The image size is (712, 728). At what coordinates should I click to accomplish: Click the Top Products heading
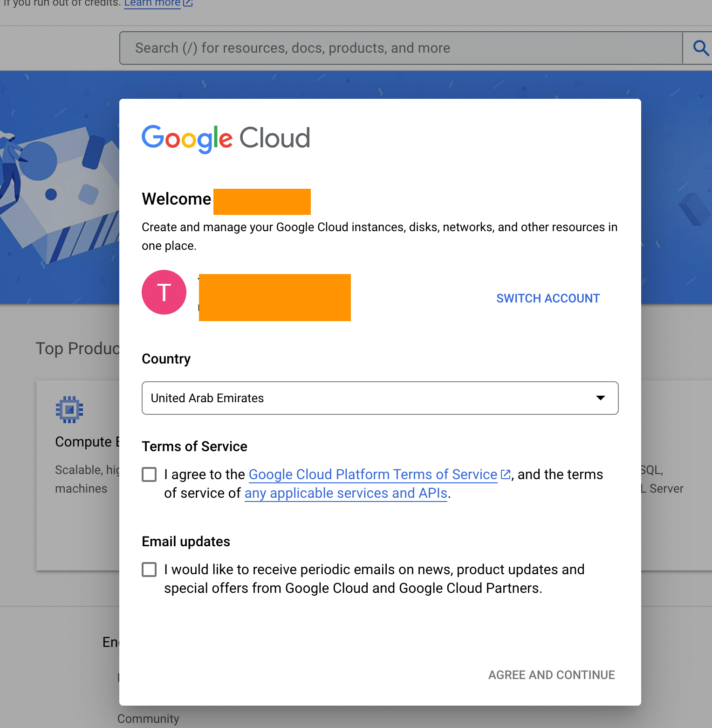click(x=78, y=349)
